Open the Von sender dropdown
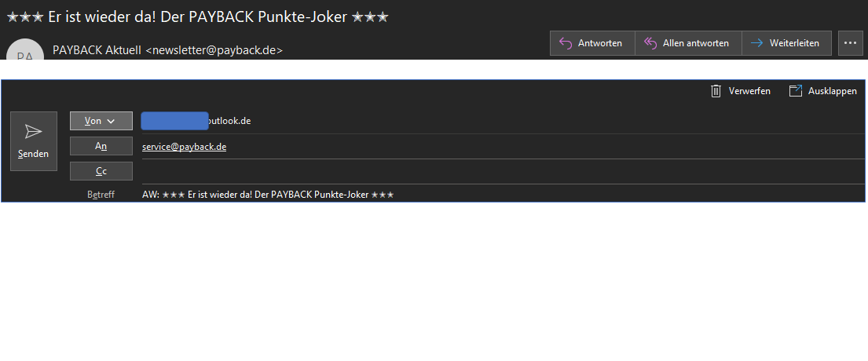Screen dimensions: 868x361 pos(101,121)
